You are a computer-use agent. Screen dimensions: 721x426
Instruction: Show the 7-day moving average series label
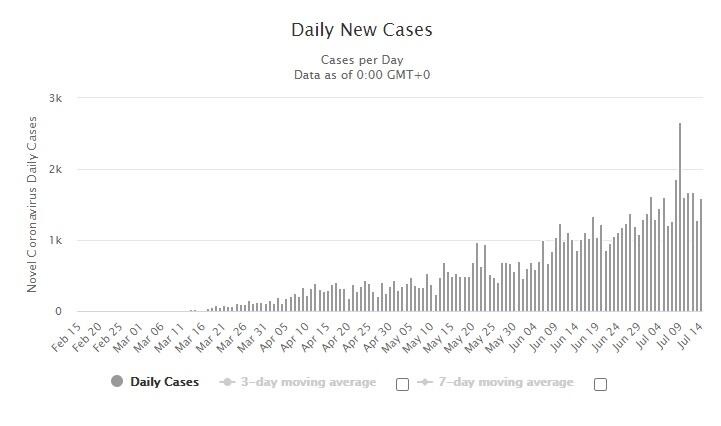tap(506, 382)
